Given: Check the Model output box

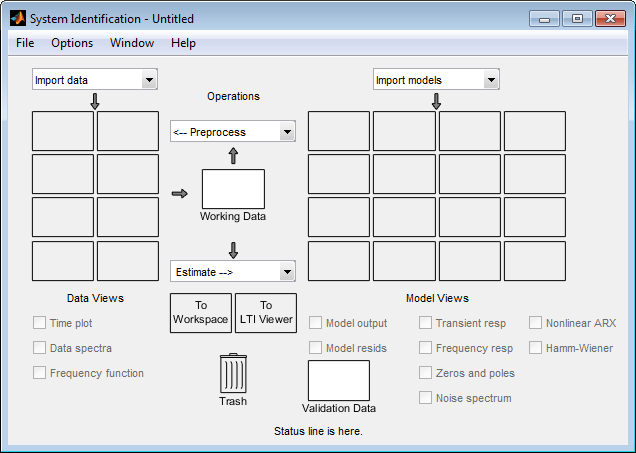Looking at the screenshot, I should point(315,323).
